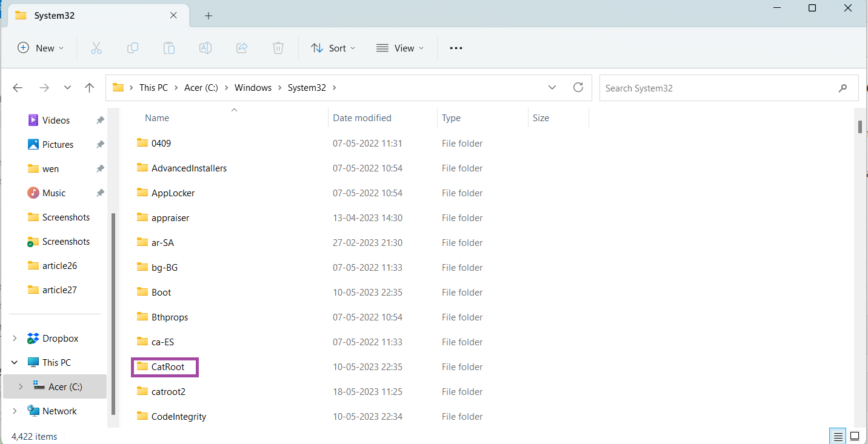
Task: Click the New button
Action: coord(41,48)
